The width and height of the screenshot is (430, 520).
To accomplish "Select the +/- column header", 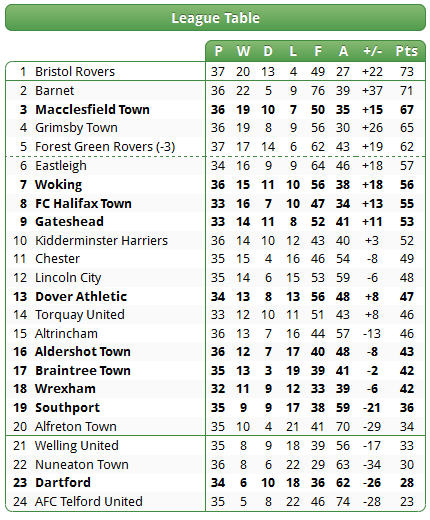I will (x=372, y=51).
